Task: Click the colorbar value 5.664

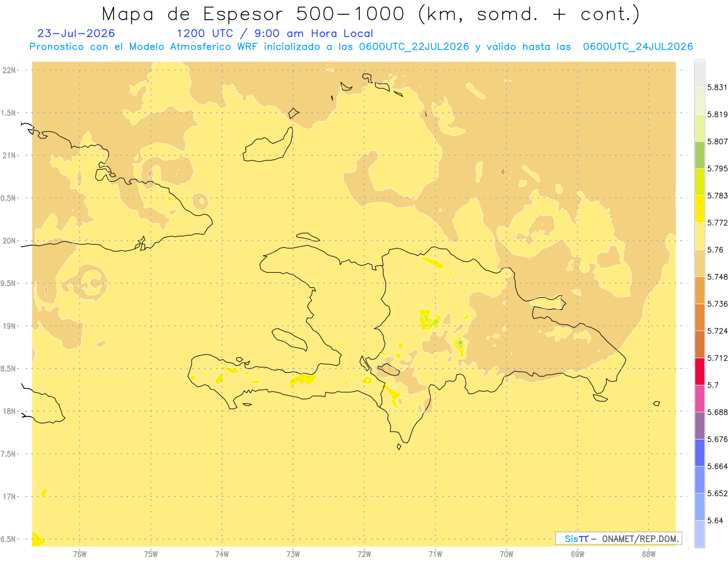Action: tap(717, 466)
